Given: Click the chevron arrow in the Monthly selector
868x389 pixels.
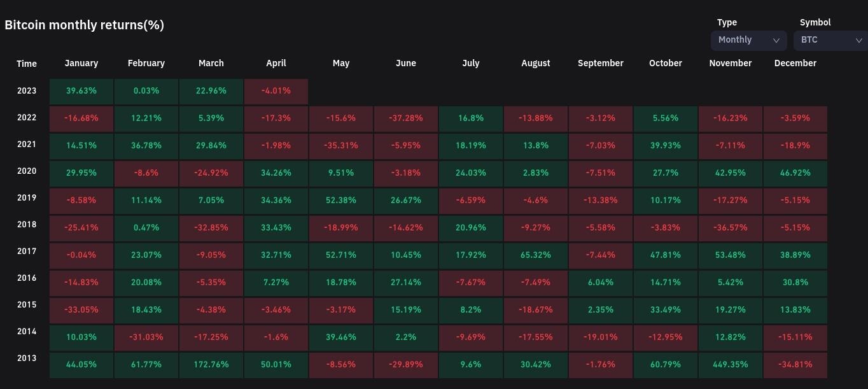Looking at the screenshot, I should pos(776,40).
